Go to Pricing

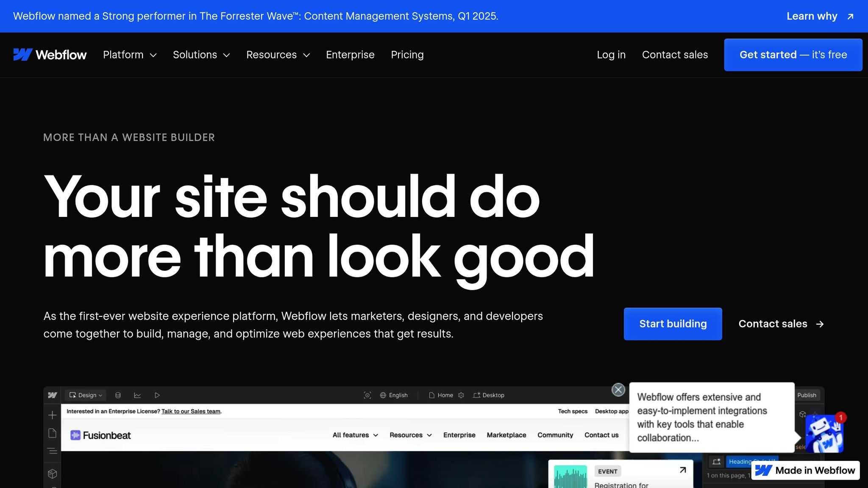coord(407,55)
